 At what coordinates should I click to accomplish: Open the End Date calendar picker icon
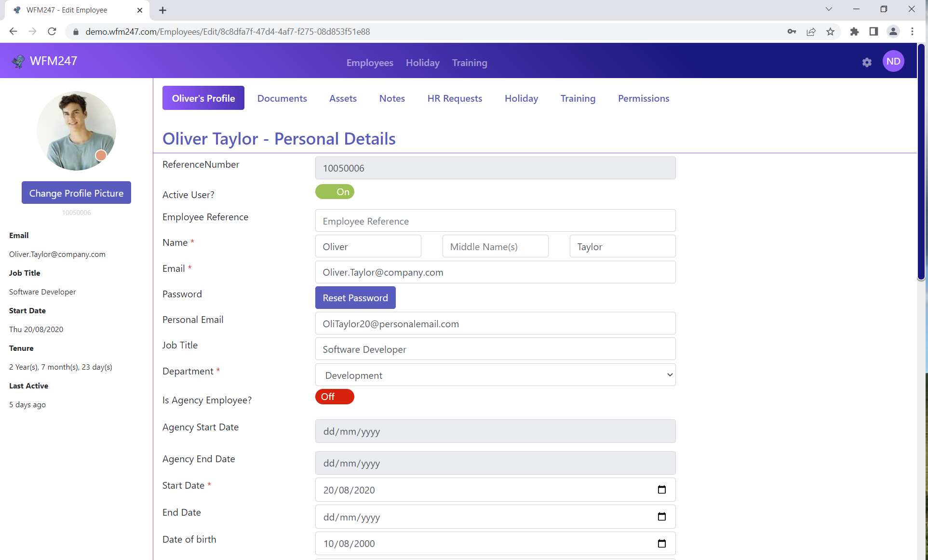click(661, 517)
